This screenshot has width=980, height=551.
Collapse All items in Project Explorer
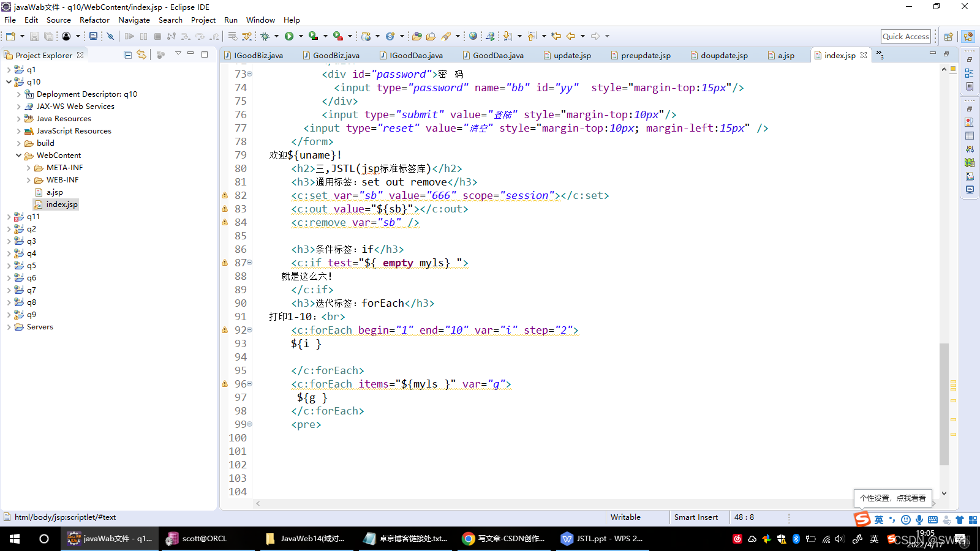pos(127,54)
